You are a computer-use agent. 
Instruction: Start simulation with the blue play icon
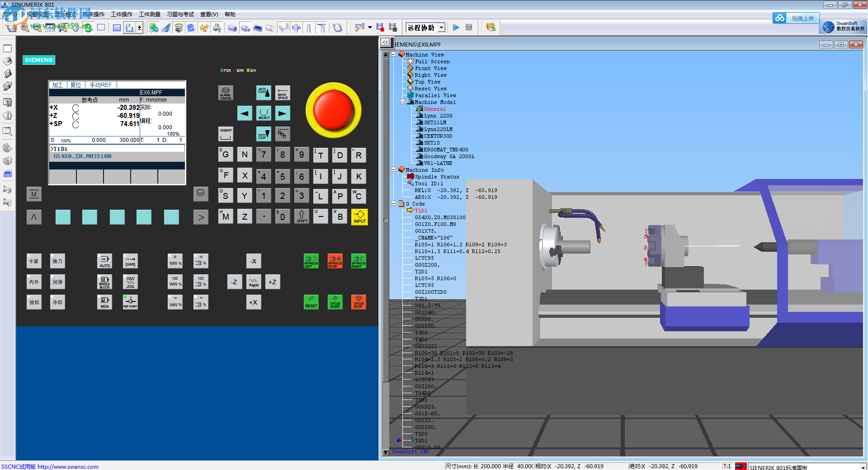tap(456, 28)
